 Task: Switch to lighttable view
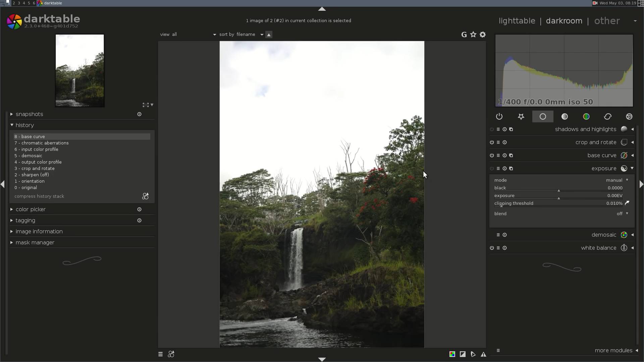(x=517, y=21)
